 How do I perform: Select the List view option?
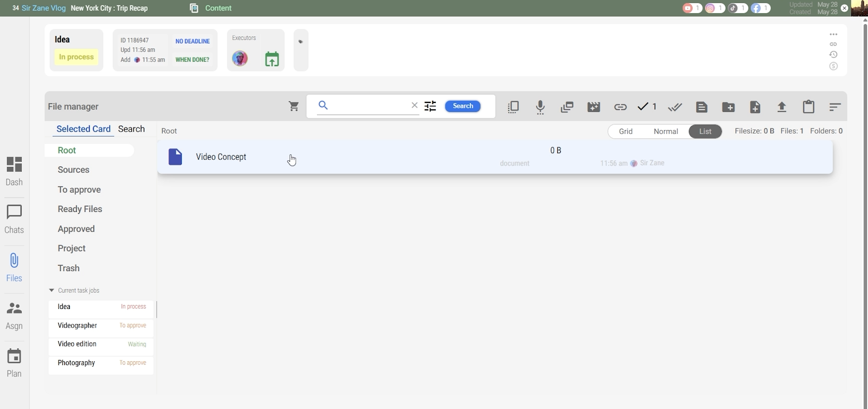pyautogui.click(x=705, y=132)
